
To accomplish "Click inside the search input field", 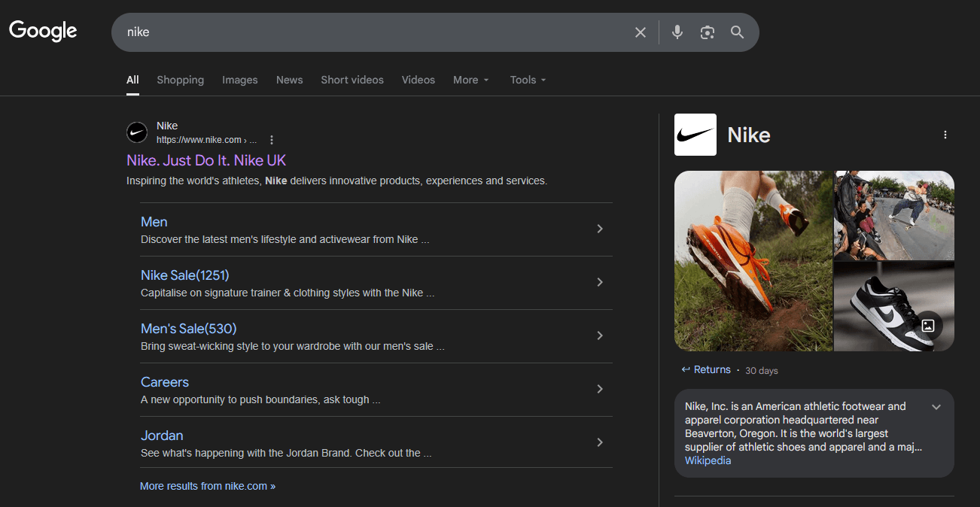I will point(376,32).
